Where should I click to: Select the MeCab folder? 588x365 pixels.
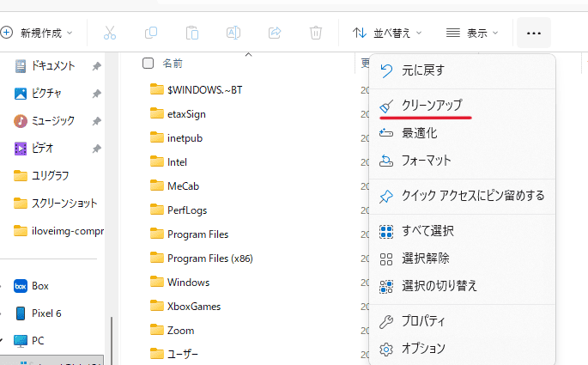(x=174, y=186)
